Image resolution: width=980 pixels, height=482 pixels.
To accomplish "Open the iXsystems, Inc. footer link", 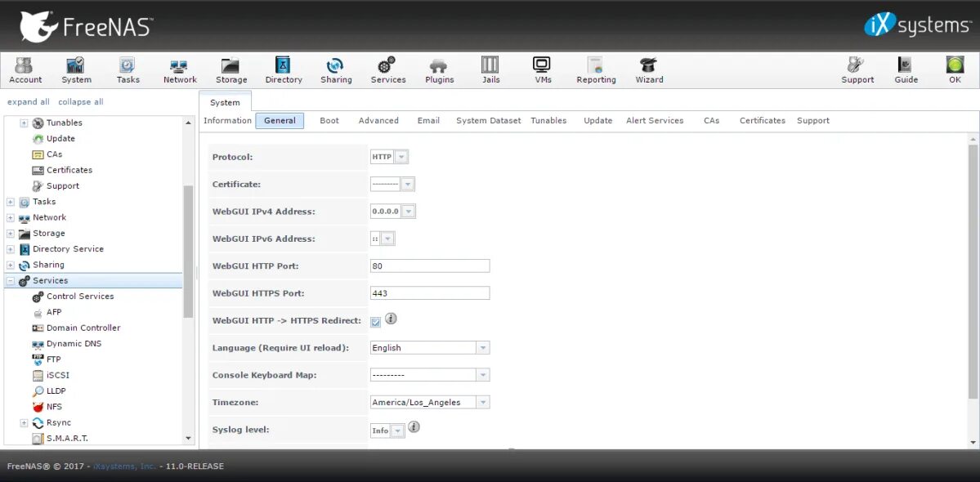I will tap(125, 466).
